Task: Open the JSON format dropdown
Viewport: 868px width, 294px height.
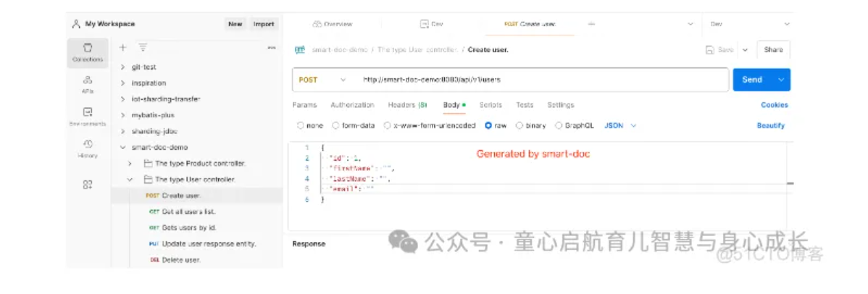Action: [620, 126]
